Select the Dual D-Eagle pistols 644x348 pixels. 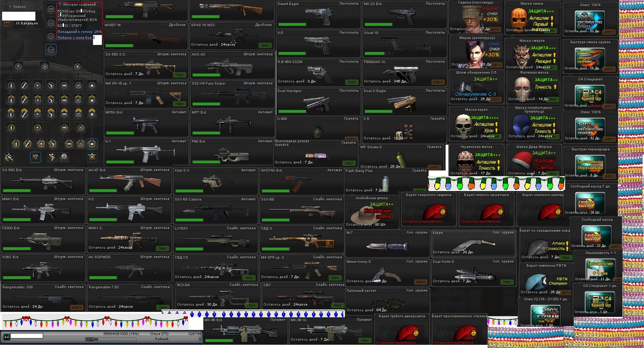(405, 101)
